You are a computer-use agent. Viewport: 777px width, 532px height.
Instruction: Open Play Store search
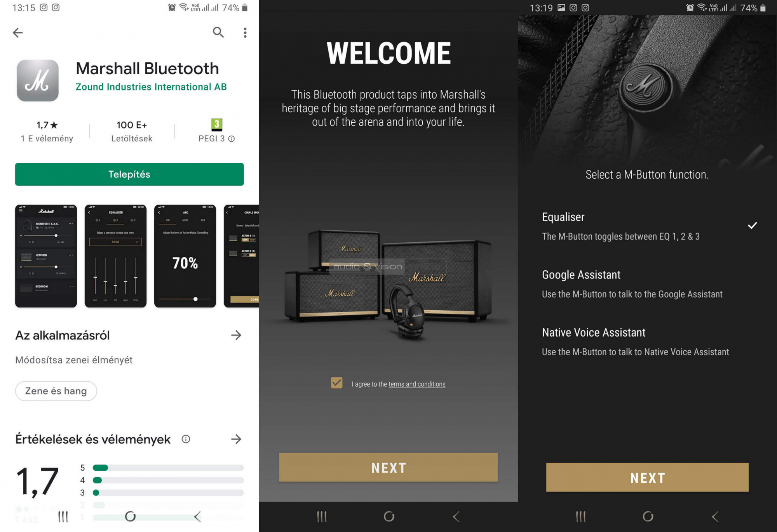click(218, 32)
